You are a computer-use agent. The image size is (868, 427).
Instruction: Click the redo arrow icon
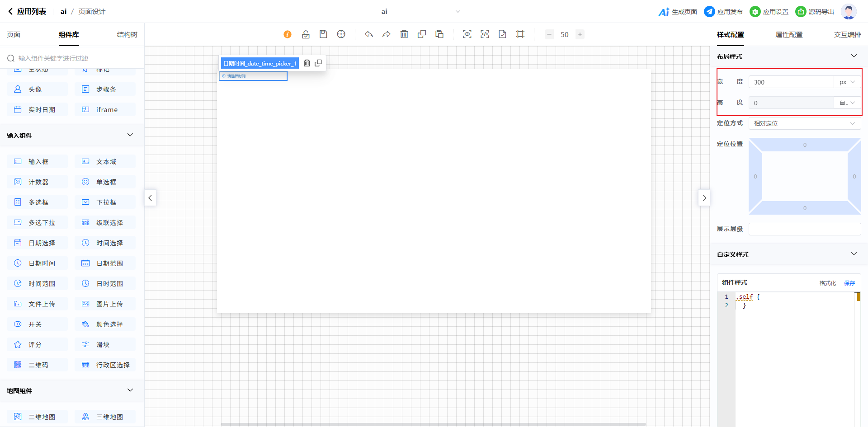pyautogui.click(x=386, y=34)
